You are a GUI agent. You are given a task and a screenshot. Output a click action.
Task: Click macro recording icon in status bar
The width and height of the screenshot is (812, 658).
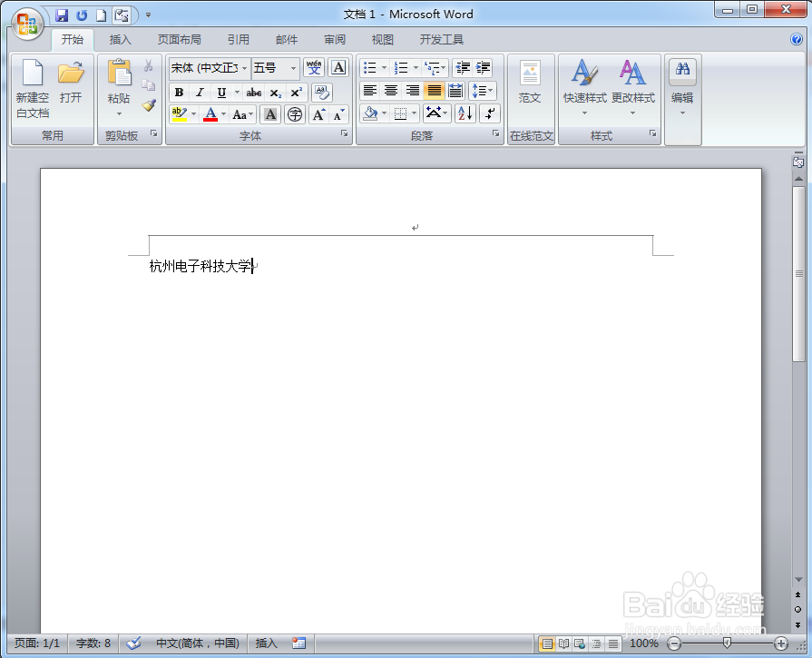tap(298, 643)
